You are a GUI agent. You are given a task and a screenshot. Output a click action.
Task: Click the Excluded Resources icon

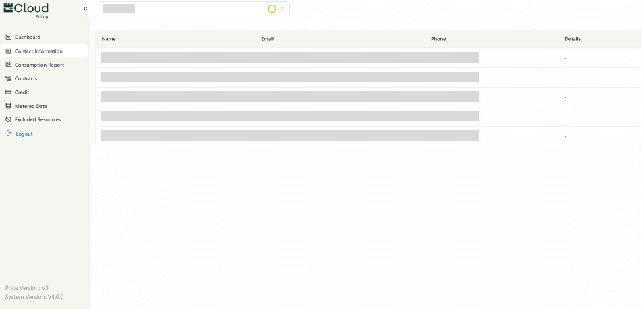pos(8,119)
